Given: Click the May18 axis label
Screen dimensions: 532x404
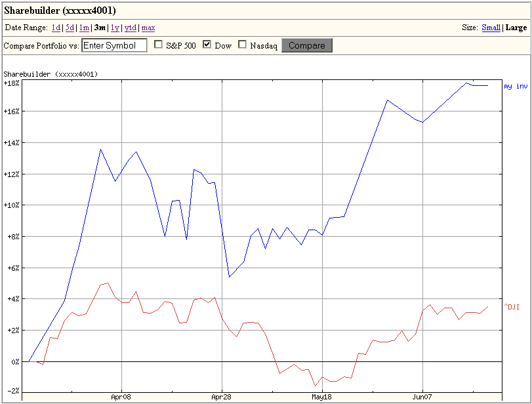Looking at the screenshot, I should tap(321, 397).
